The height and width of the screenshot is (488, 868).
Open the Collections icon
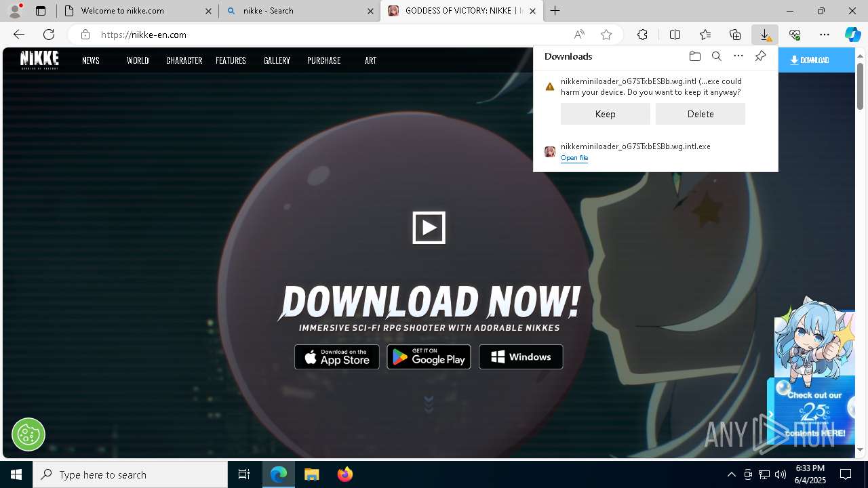click(735, 35)
